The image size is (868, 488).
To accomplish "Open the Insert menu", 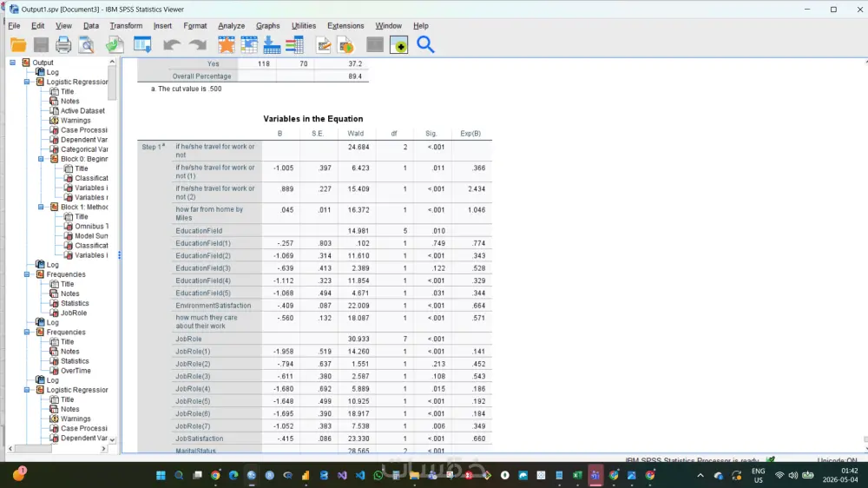I will [x=162, y=25].
